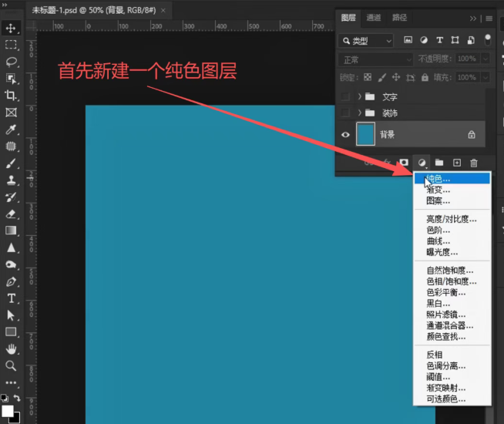The width and height of the screenshot is (504, 424).
Task: Select the Eraser tool
Action: pos(11,214)
